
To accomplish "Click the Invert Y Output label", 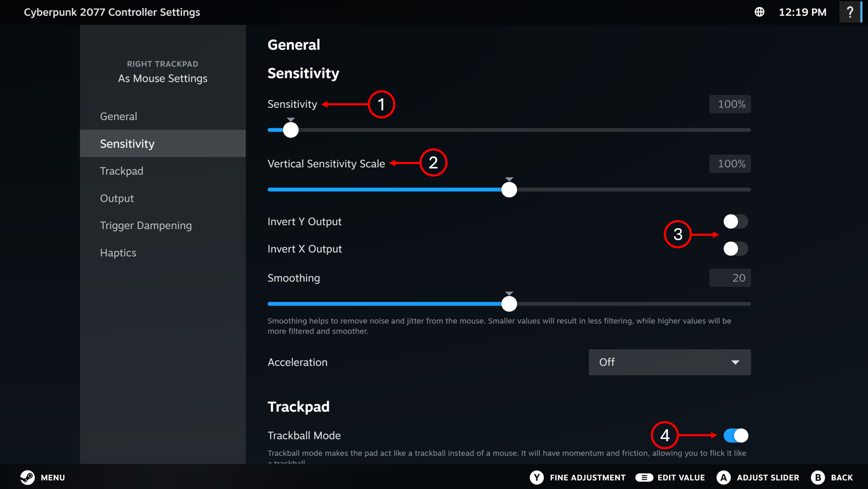I will pyautogui.click(x=305, y=222).
